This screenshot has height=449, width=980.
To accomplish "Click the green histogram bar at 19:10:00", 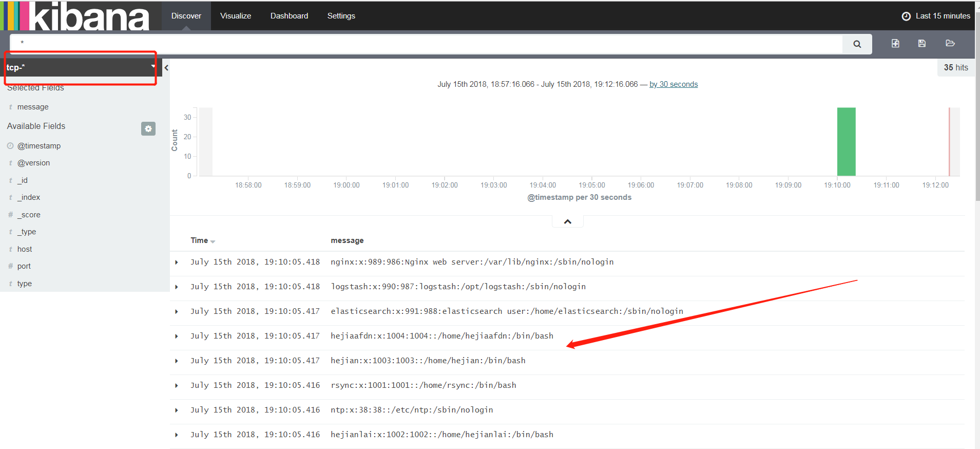I will (x=846, y=142).
